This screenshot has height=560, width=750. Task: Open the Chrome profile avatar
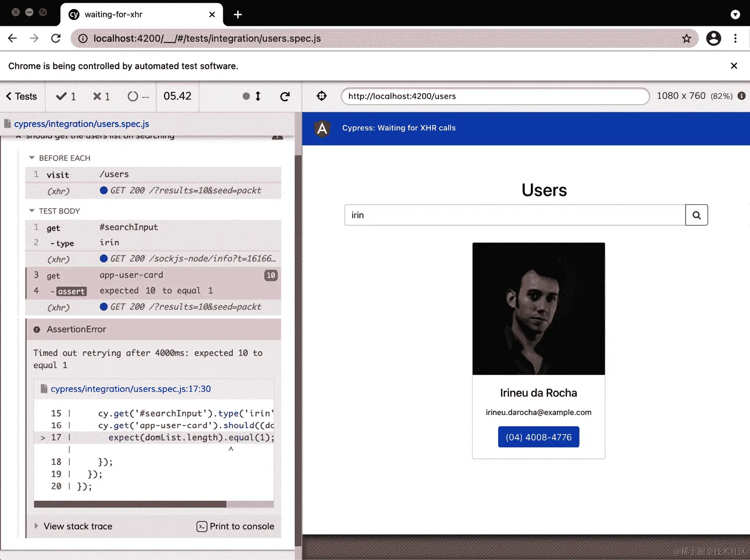tap(714, 39)
